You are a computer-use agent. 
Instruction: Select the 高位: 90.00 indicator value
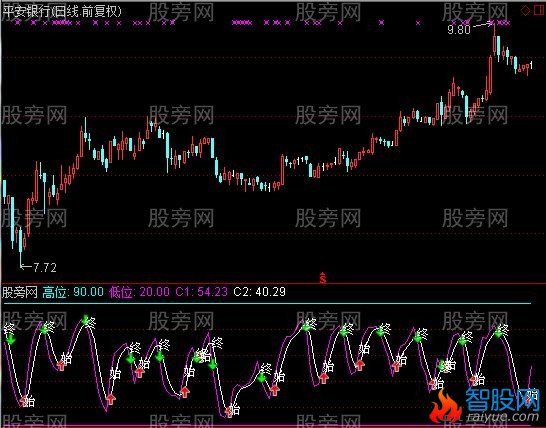point(73,292)
